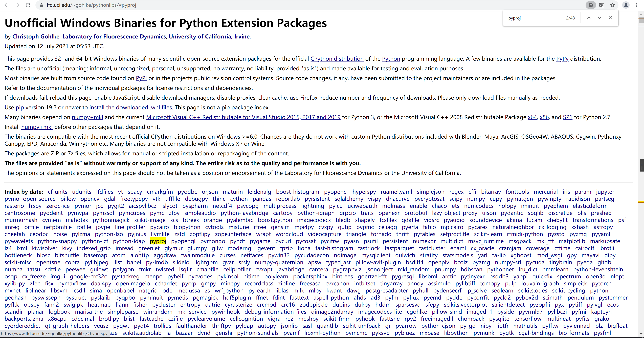Click the browser forward arrow
The image size is (644, 338).
[x=17, y=5]
